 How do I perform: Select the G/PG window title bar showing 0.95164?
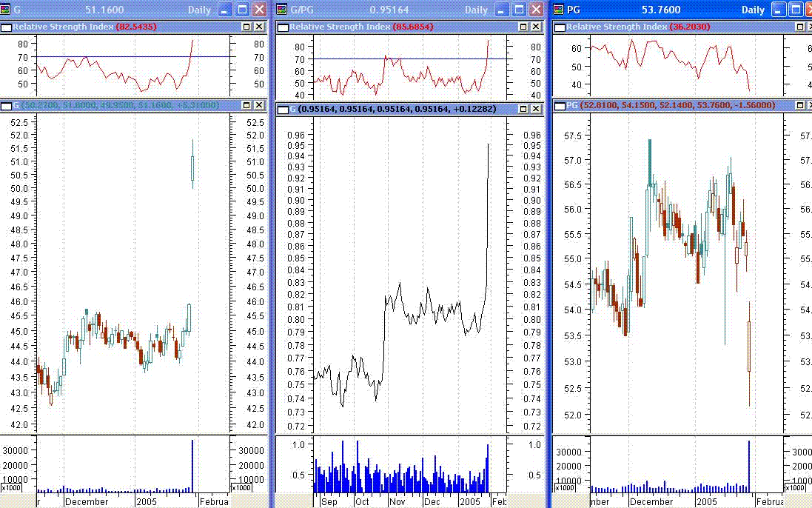pos(409,10)
